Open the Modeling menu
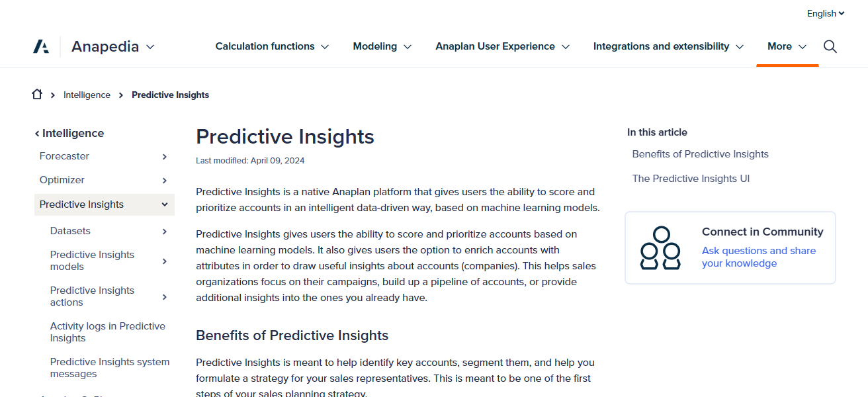 (382, 46)
